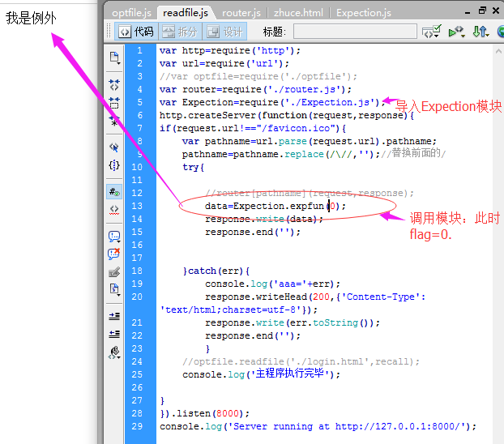The image size is (504, 444).
Task: Click the Remove Comment icon
Action: click(x=114, y=254)
